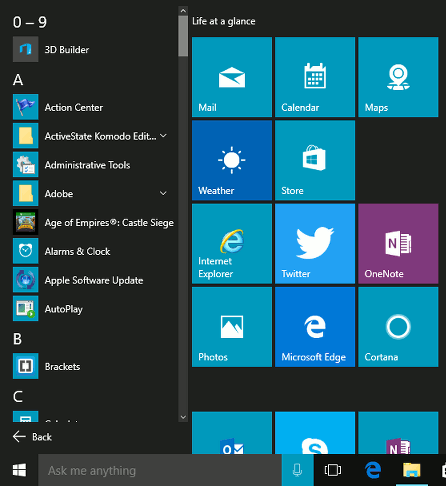Viewport: 446px width, 486px height.
Task: Open the Photos tile
Action: (232, 327)
